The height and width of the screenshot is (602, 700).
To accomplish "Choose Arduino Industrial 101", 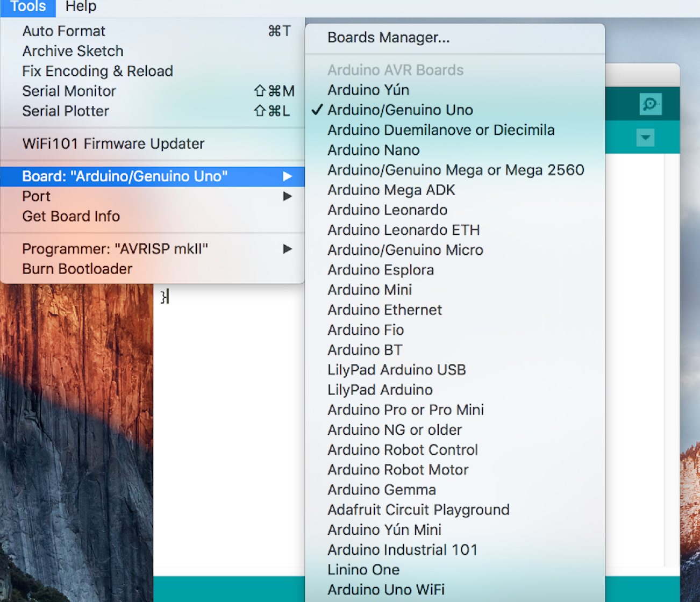I will (455, 550).
